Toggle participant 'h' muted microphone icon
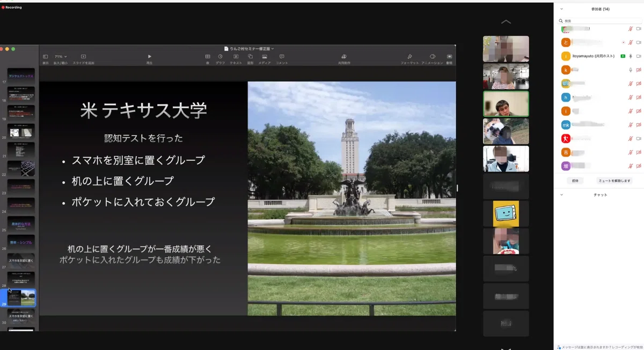Viewport: 644px width, 350px height. tap(631, 98)
